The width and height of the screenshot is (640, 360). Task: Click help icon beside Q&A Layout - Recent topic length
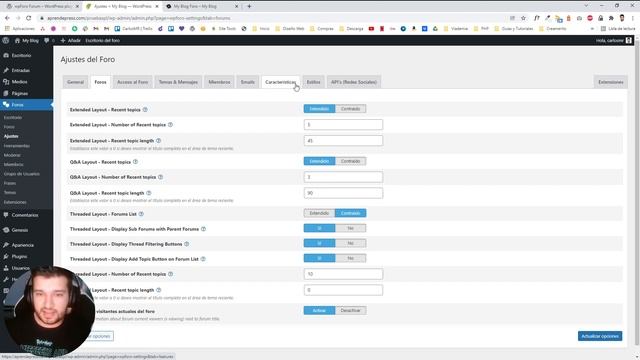[149, 193]
